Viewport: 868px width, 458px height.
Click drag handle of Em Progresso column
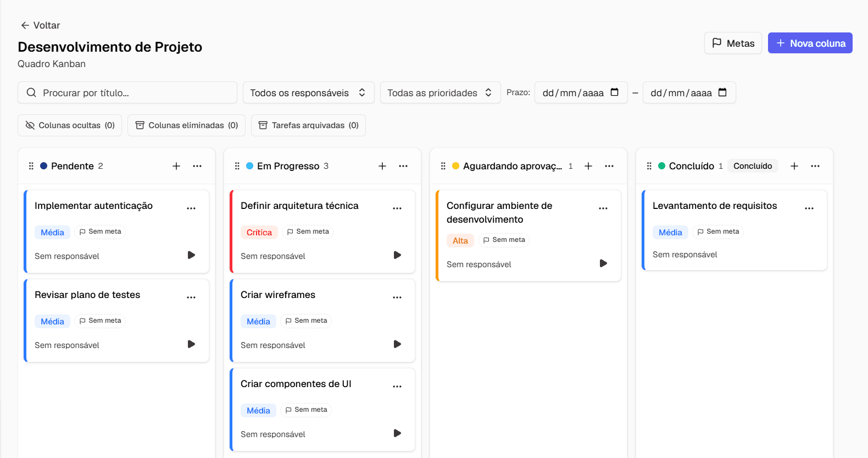coord(237,166)
